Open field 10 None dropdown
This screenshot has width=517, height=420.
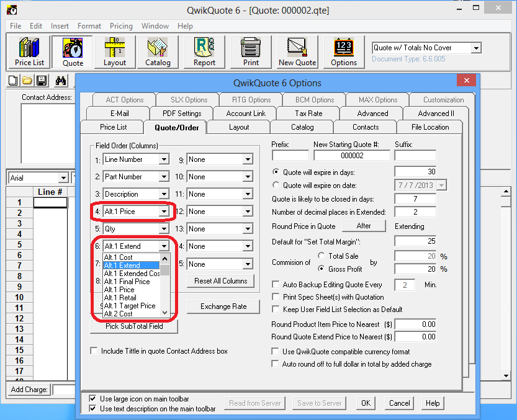coord(248,177)
